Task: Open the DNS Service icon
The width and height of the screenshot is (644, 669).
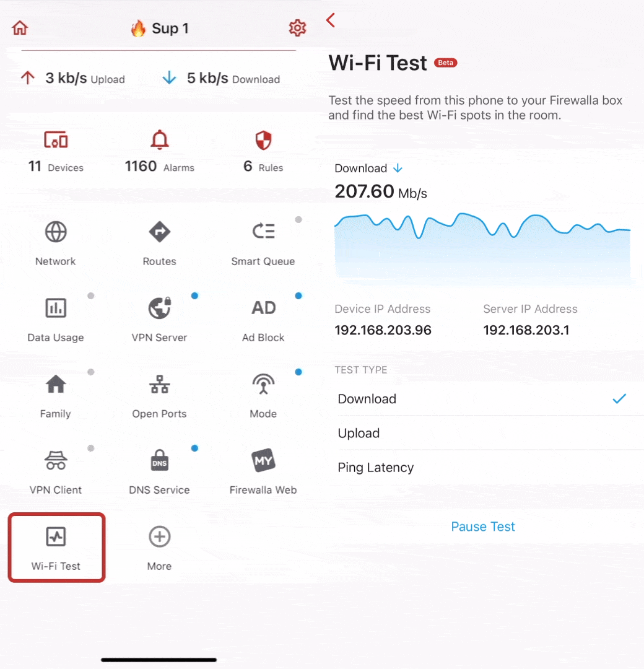Action: (x=160, y=460)
